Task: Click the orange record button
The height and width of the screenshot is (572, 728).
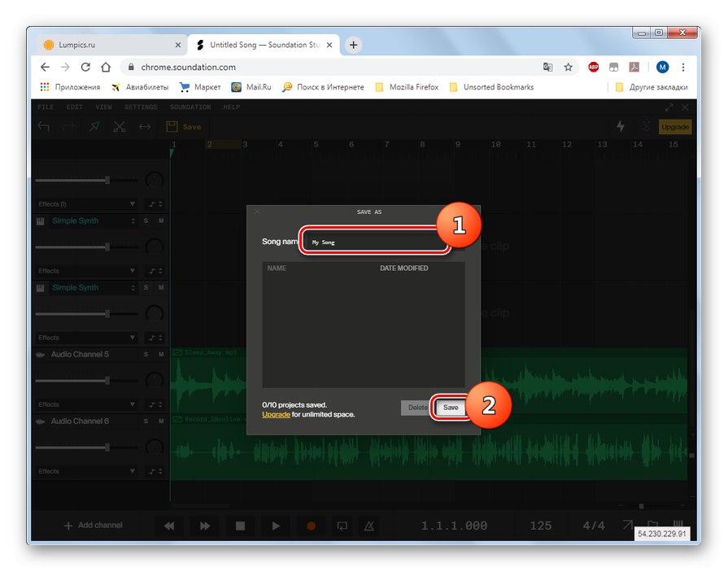Action: 312,526
